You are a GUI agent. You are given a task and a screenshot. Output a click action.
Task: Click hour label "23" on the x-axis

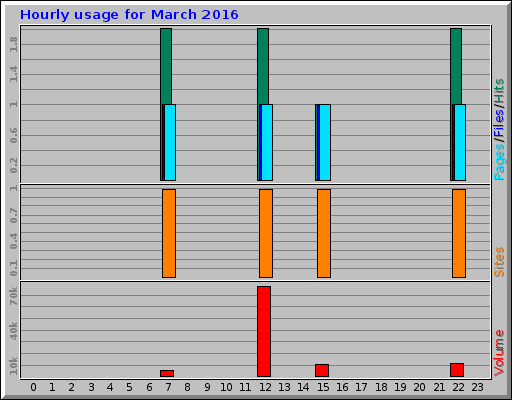click(477, 387)
